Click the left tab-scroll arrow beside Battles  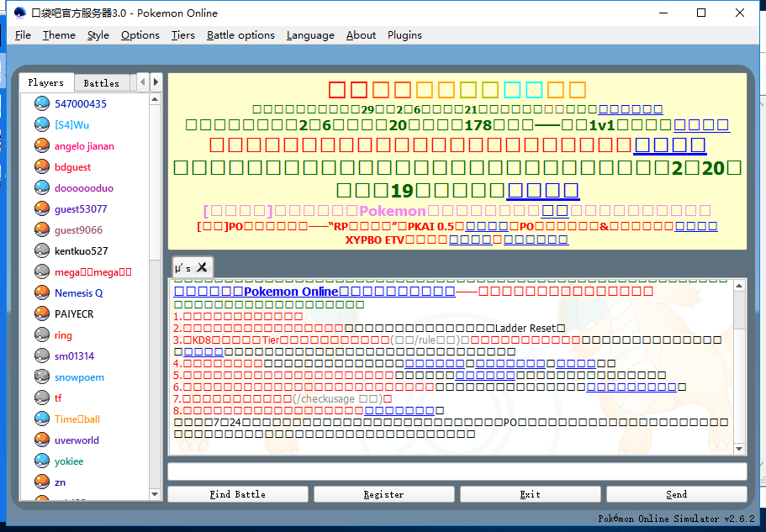(x=143, y=82)
